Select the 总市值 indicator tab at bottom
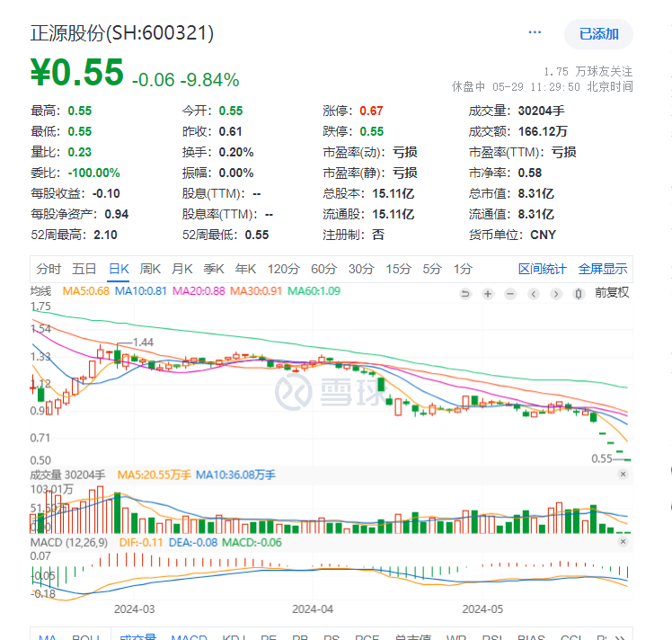The width and height of the screenshot is (672, 640). [412, 636]
